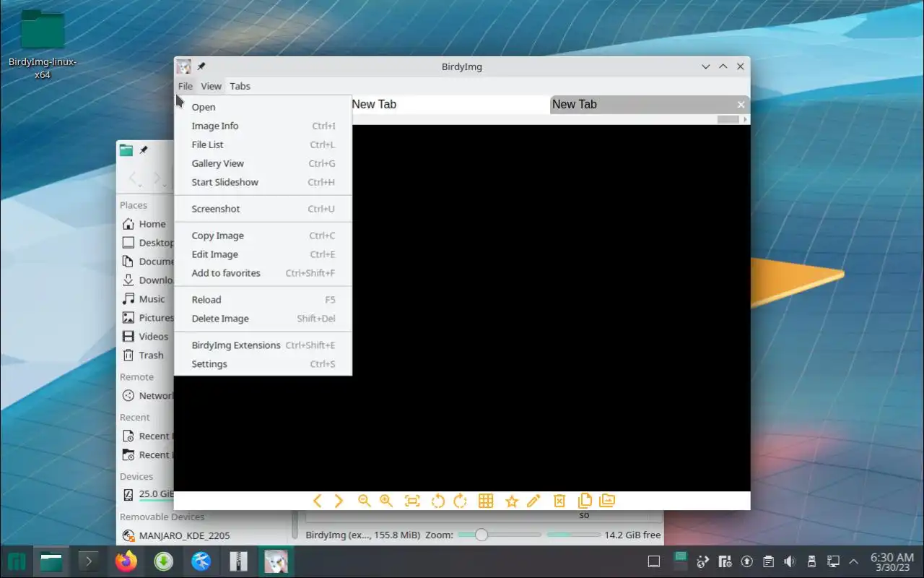This screenshot has width=924, height=578.
Task: Choose Copy Image
Action: 263,236
